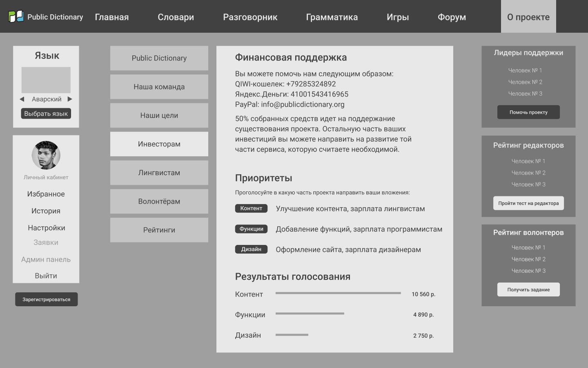Open the Грамматика menu item

click(x=332, y=17)
